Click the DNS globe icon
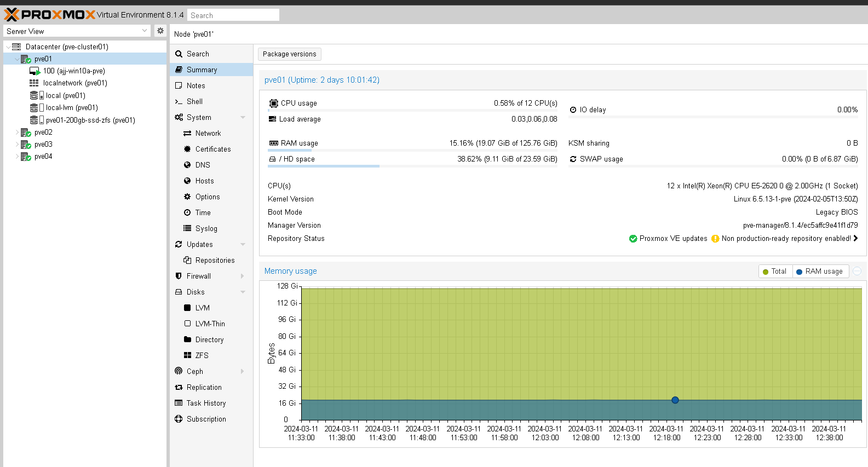Viewport: 868px width, 467px height. pyautogui.click(x=187, y=165)
